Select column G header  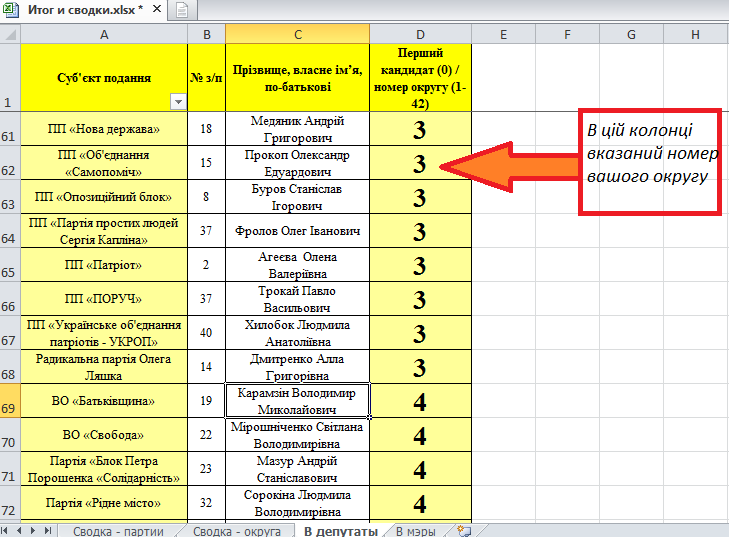[x=631, y=34]
